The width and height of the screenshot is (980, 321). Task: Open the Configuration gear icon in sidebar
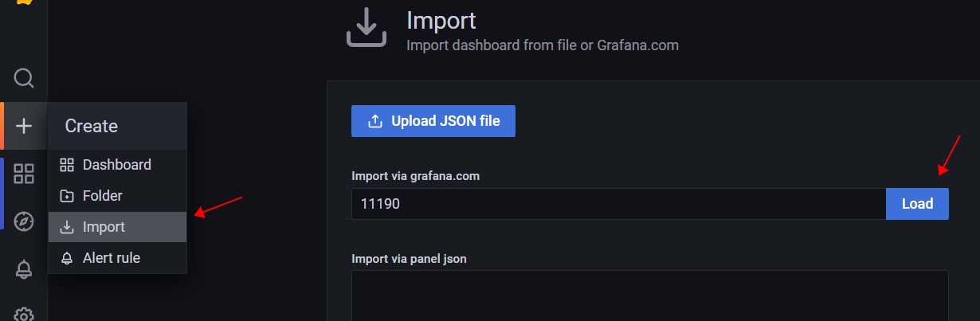[x=24, y=314]
